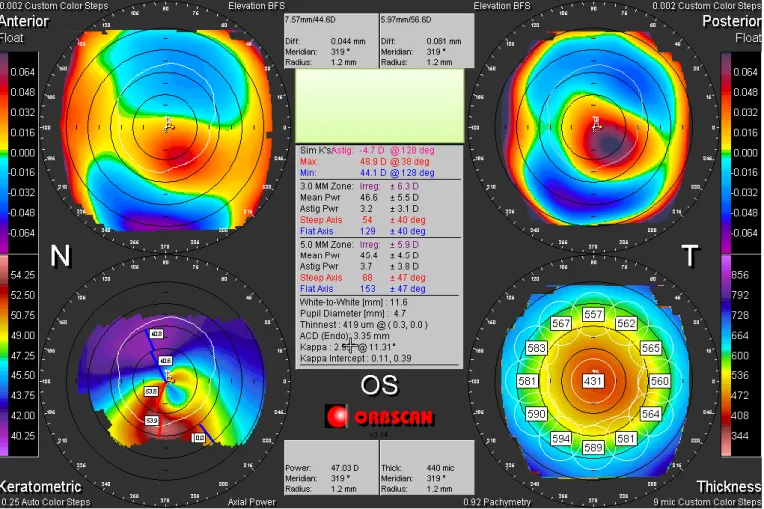Screen dimensions: 764x509
Task: Click the 856 value on the thickness scale
Action: 740,275
